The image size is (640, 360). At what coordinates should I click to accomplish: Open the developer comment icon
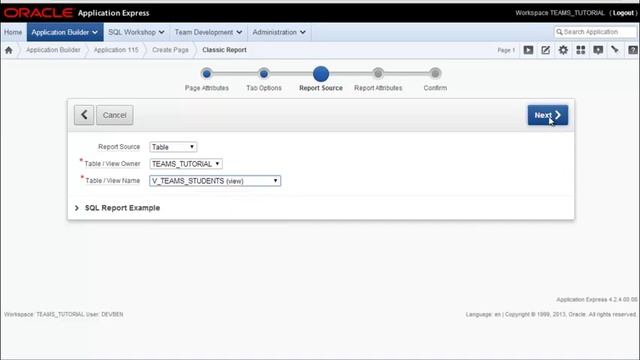click(x=598, y=50)
